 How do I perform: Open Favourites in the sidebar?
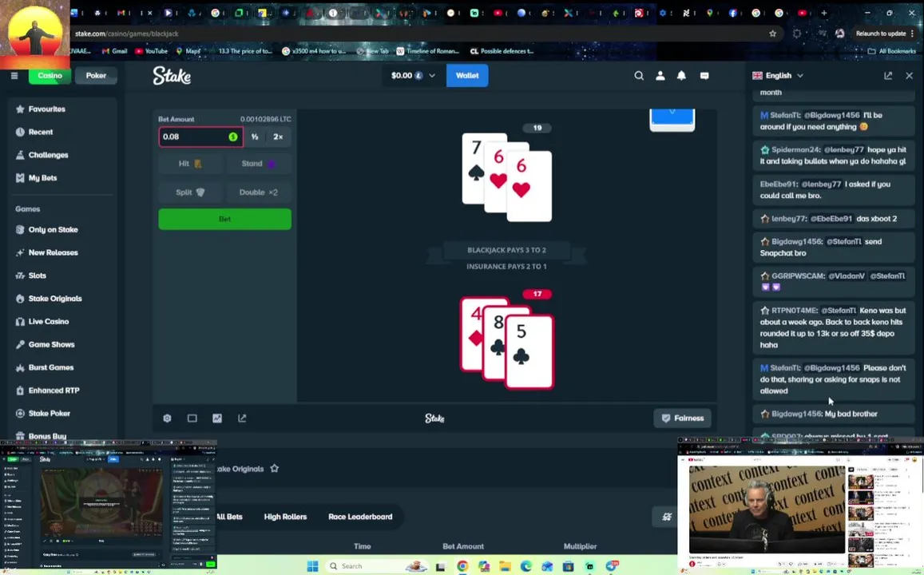tap(61, 109)
